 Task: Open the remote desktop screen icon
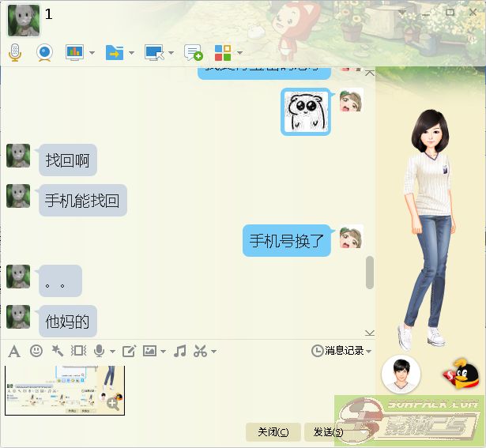click(154, 52)
